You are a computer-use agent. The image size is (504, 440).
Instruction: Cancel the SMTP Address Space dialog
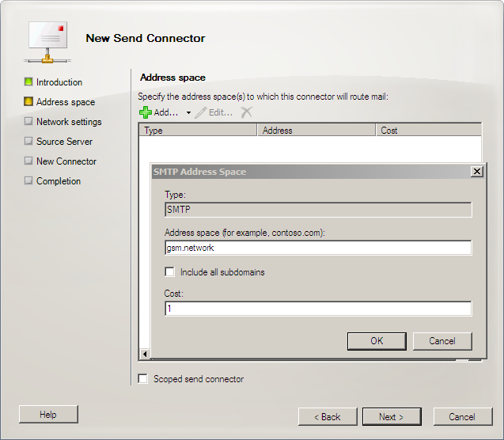click(x=442, y=341)
